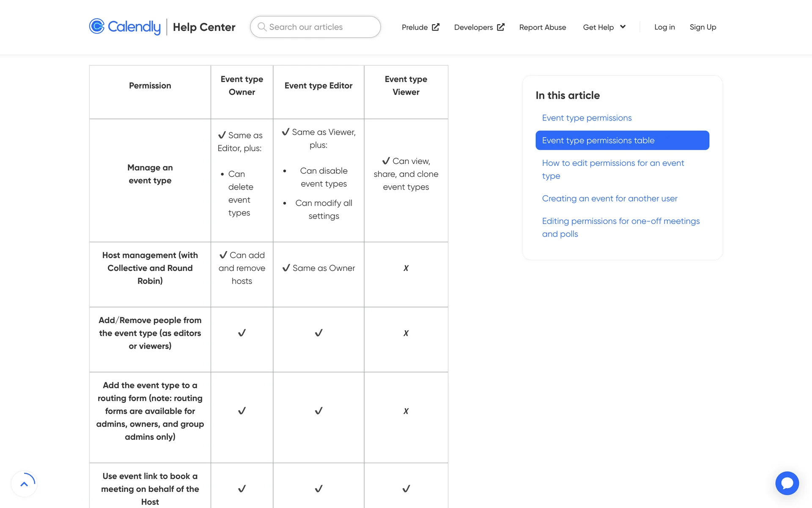Click the scroll-to-top arrow button
812x508 pixels.
(24, 484)
